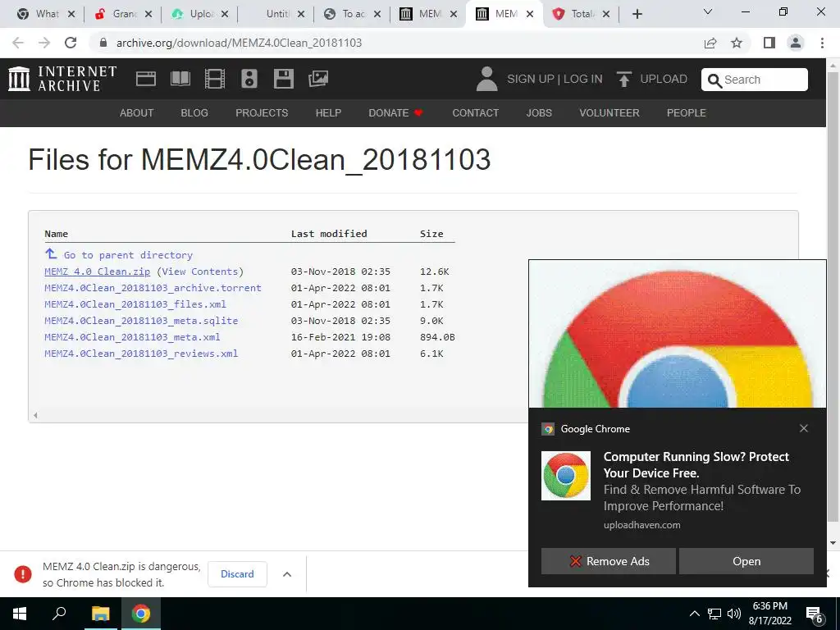Open taskbar search magnifier
840x630 pixels.
(59, 614)
